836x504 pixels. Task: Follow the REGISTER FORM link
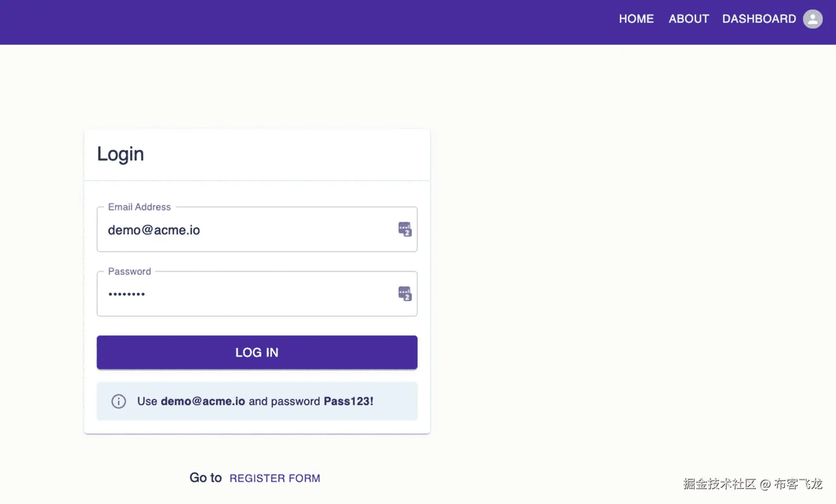275,478
